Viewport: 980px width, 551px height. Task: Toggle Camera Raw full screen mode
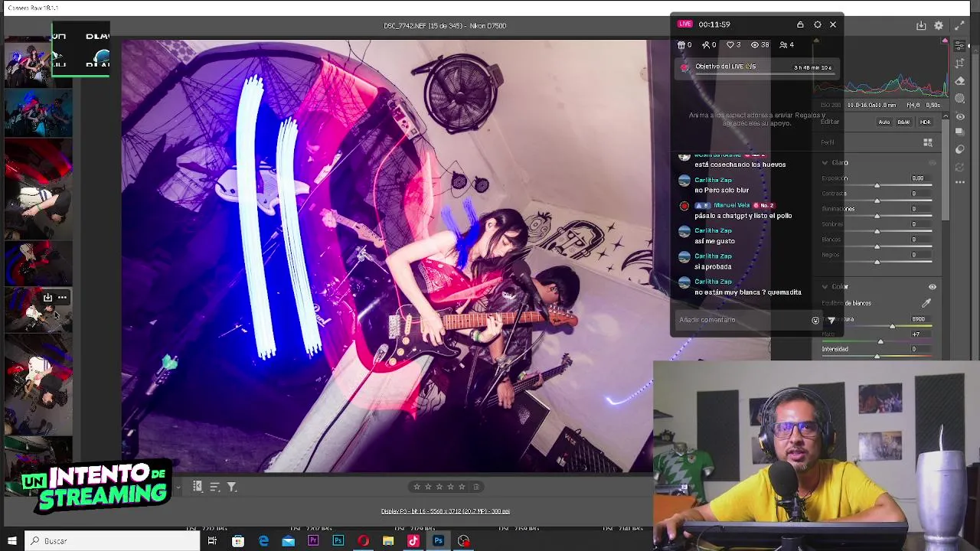(960, 25)
